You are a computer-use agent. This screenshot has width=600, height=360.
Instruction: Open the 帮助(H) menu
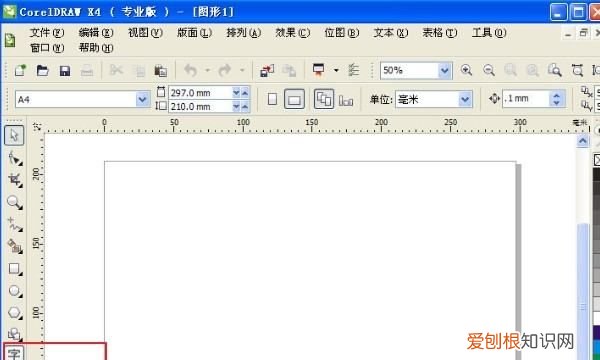pyautogui.click(x=96, y=48)
